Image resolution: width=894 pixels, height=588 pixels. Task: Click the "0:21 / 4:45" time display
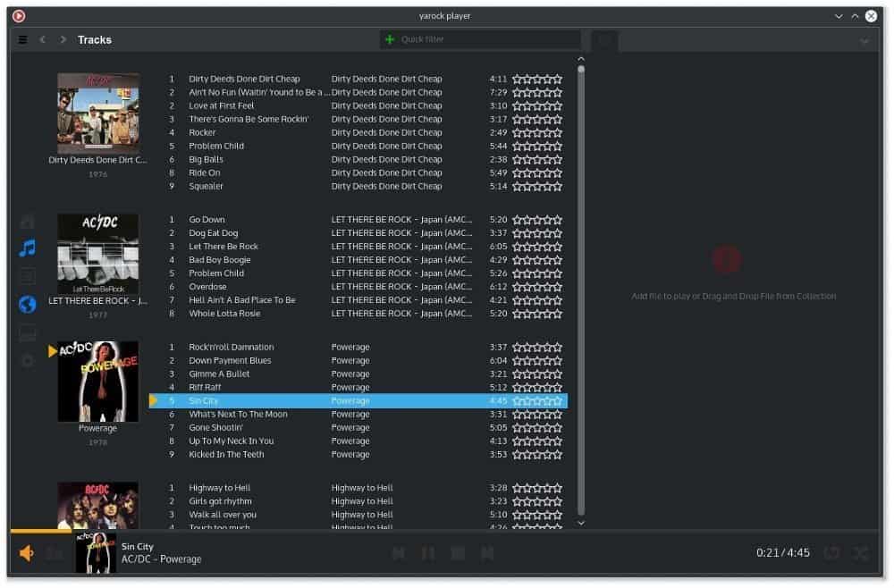tap(783, 552)
